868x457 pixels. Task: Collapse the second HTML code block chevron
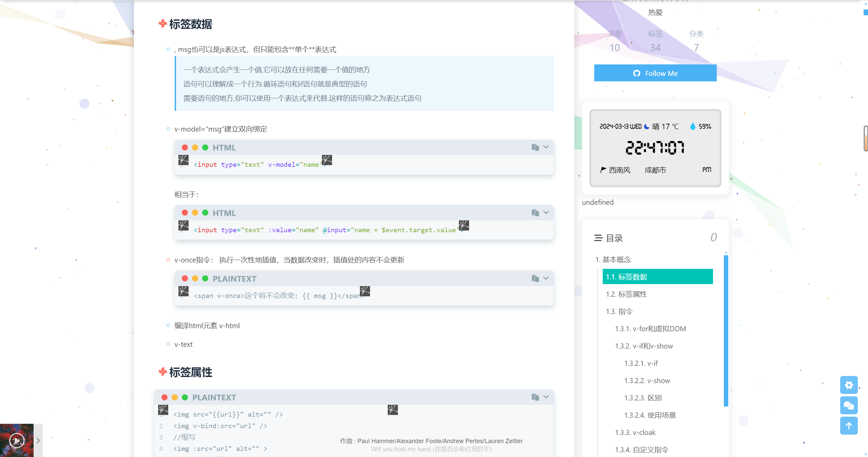tap(546, 213)
